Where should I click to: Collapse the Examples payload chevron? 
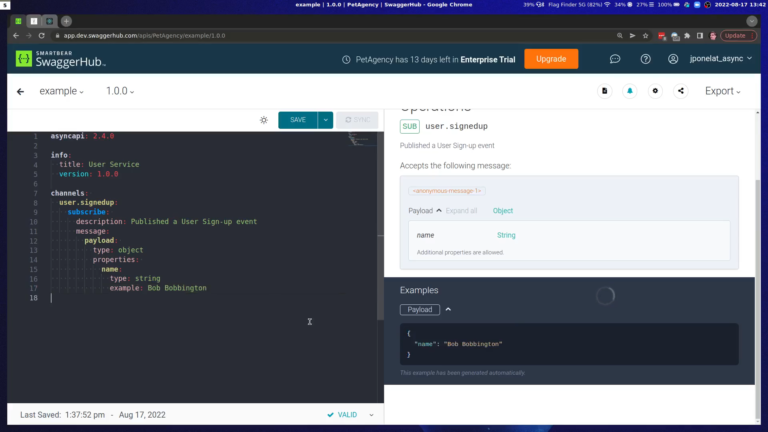(x=448, y=310)
